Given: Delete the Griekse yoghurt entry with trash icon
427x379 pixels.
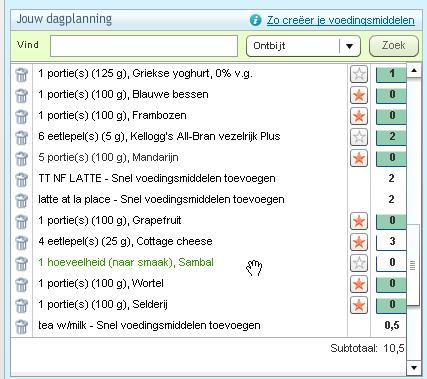Looking at the screenshot, I should (22, 74).
